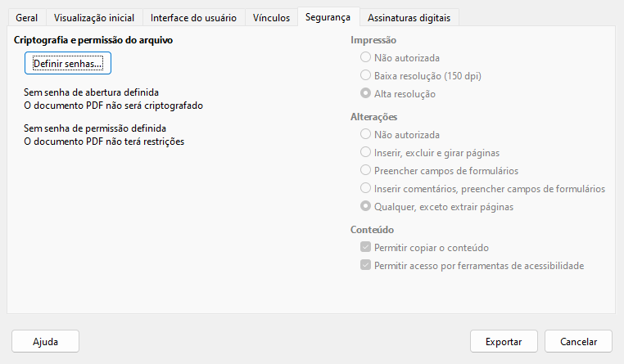
Task: Click the Sem senha de permissão definida text
Action: (x=95, y=128)
